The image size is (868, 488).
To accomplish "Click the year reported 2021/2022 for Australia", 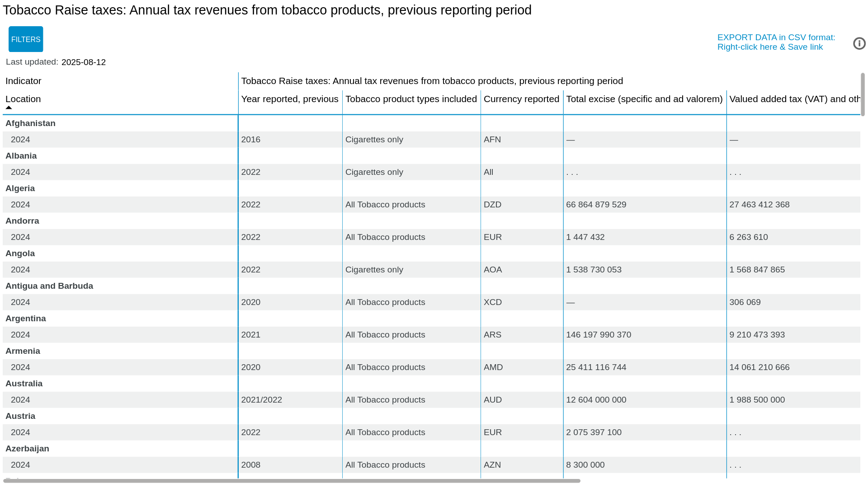I will point(261,400).
